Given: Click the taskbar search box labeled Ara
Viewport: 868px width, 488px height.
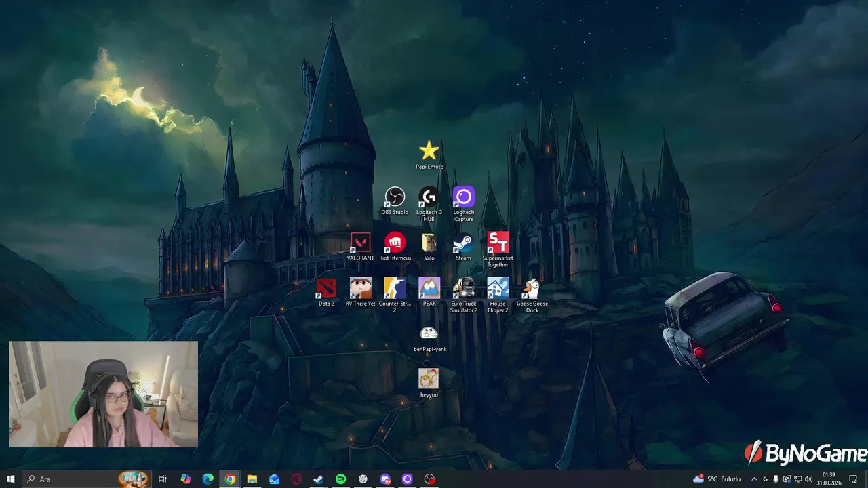Looking at the screenshot, I should coord(86,479).
